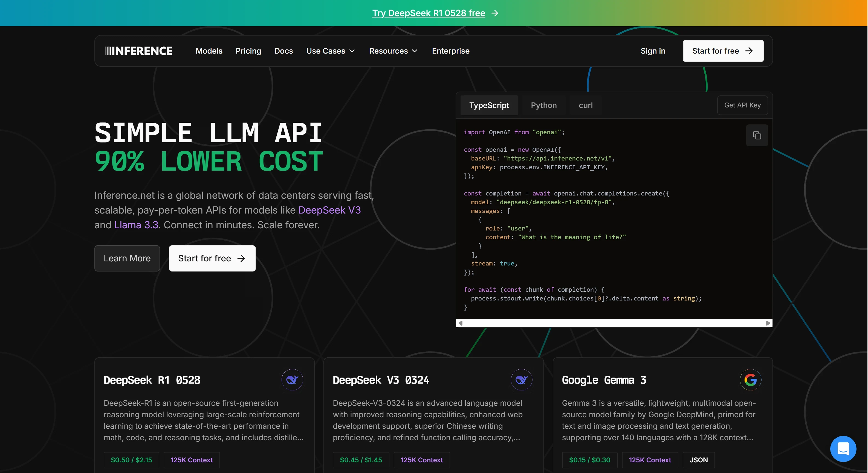Follow the Llama 3.3 link in hero text

(x=136, y=225)
